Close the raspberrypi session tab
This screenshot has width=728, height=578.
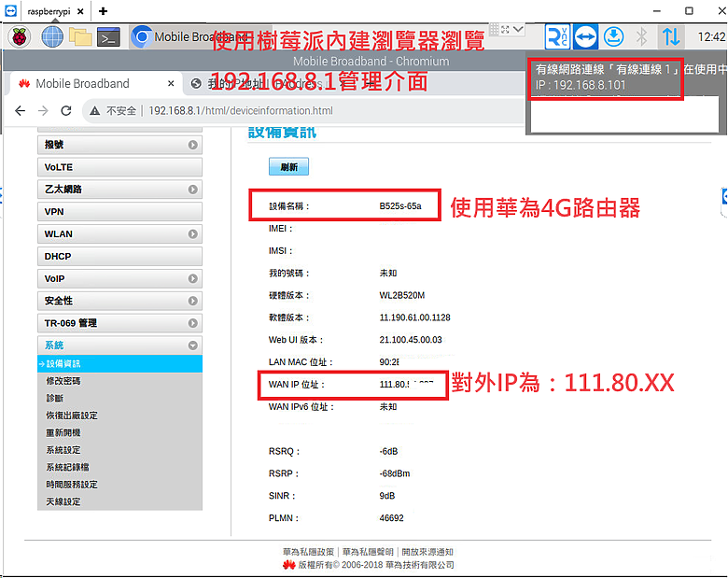coord(80,11)
